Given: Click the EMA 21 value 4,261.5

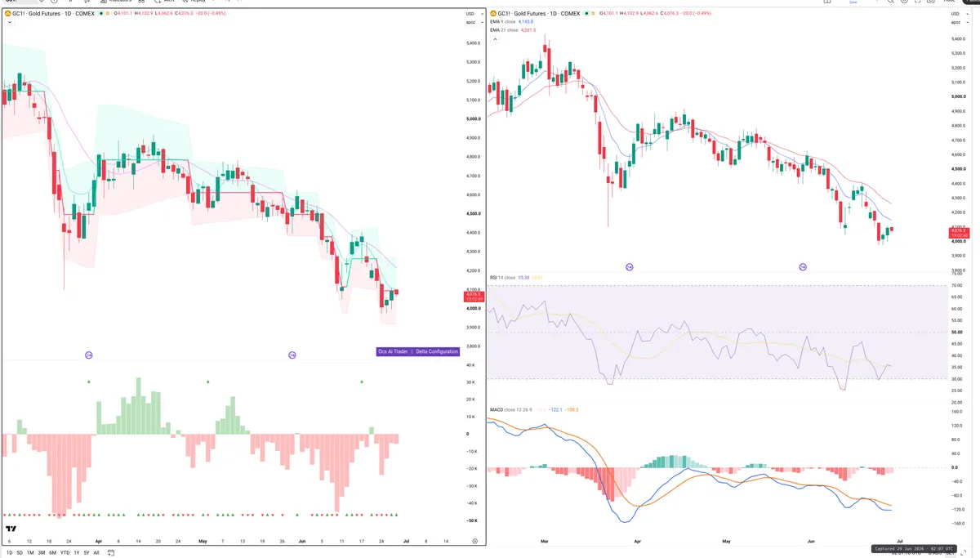Looking at the screenshot, I should pos(528,29).
